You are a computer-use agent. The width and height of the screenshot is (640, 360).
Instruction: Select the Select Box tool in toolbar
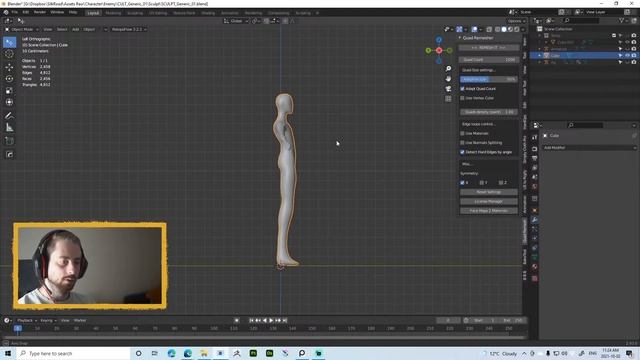pyautogui.click(x=9, y=42)
